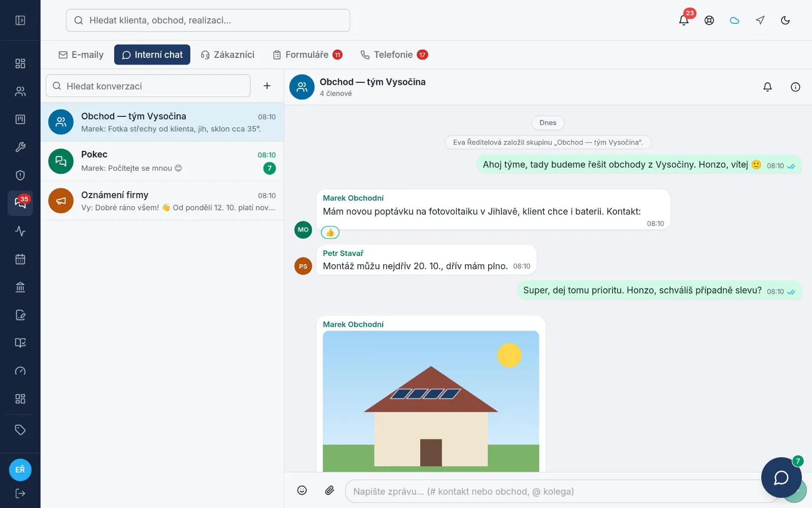
Task: Open the emoji picker in message composer
Action: (302, 490)
